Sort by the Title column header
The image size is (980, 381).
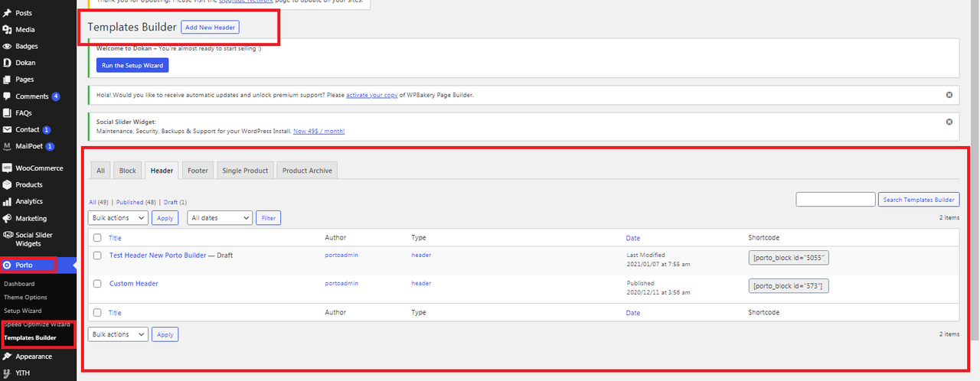[x=115, y=238]
